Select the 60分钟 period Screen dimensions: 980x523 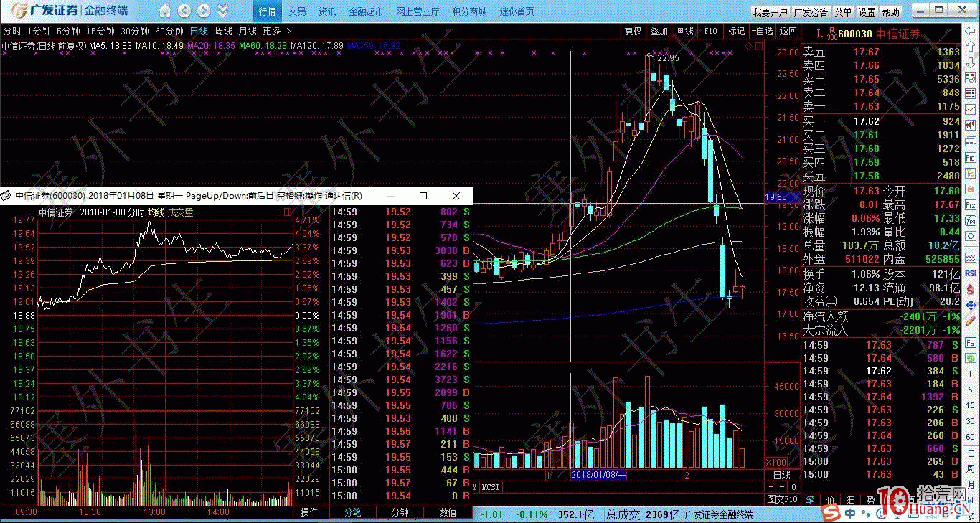coord(169,31)
